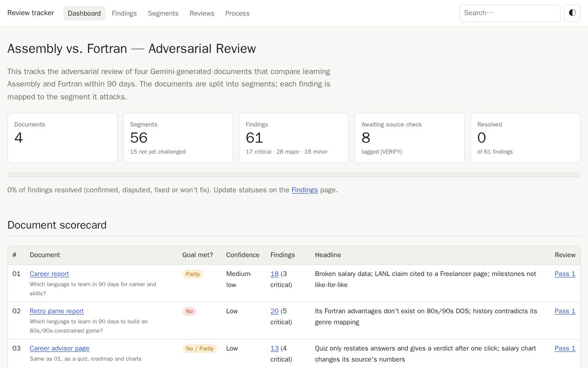Select the Segments 56 stat card
The width and height of the screenshot is (588, 368).
tap(178, 138)
